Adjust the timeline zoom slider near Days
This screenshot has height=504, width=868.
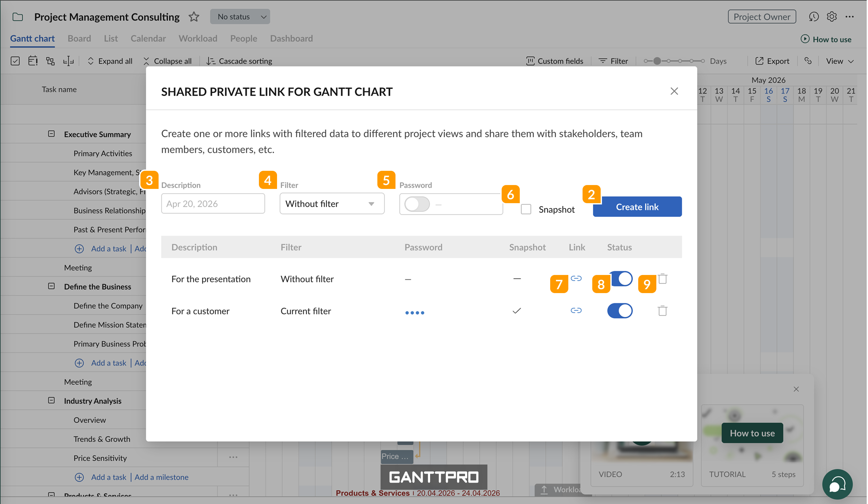click(657, 60)
